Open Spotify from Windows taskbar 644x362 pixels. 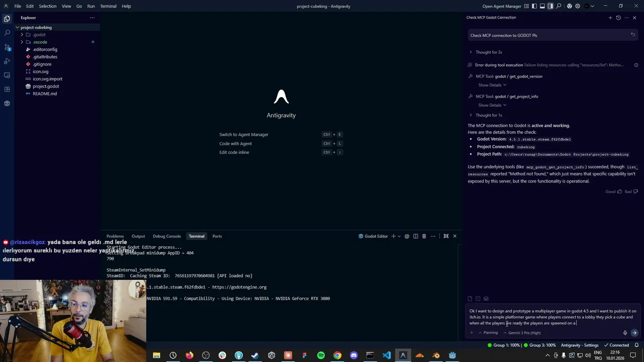click(321, 355)
